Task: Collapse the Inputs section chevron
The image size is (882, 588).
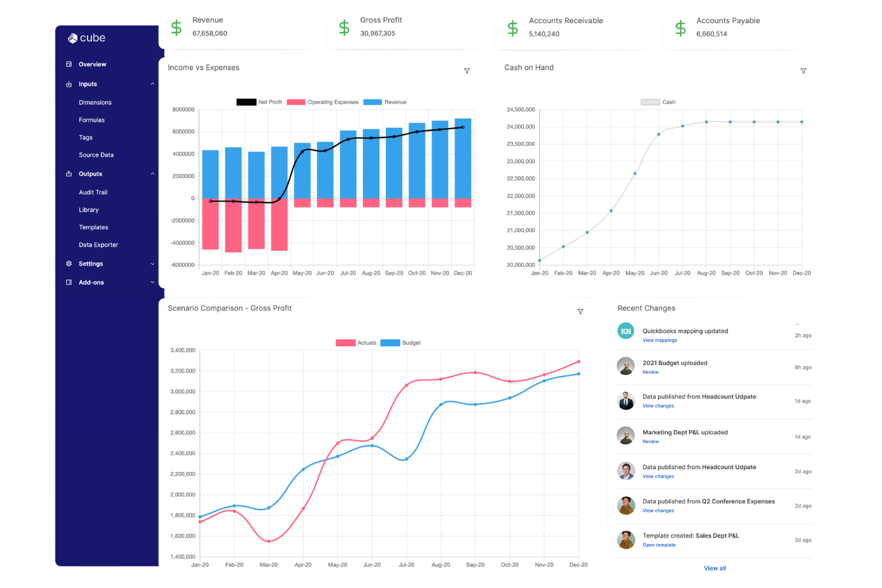Action: (x=153, y=84)
